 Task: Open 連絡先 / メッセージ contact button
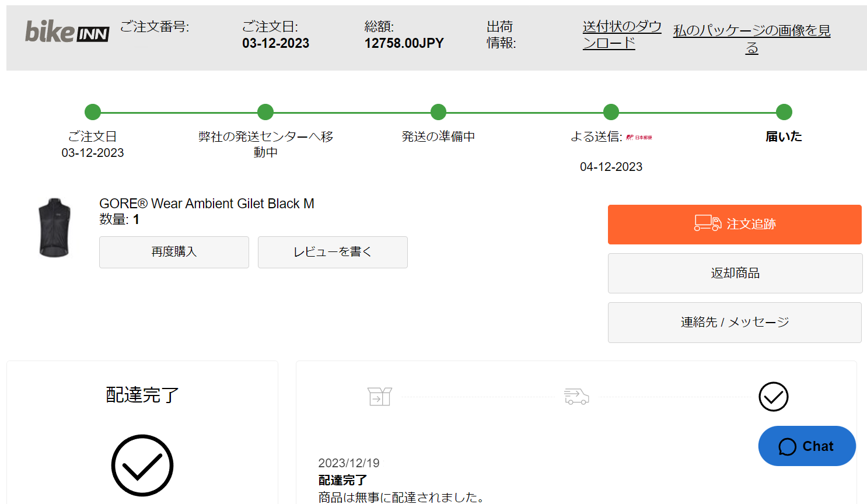735,323
